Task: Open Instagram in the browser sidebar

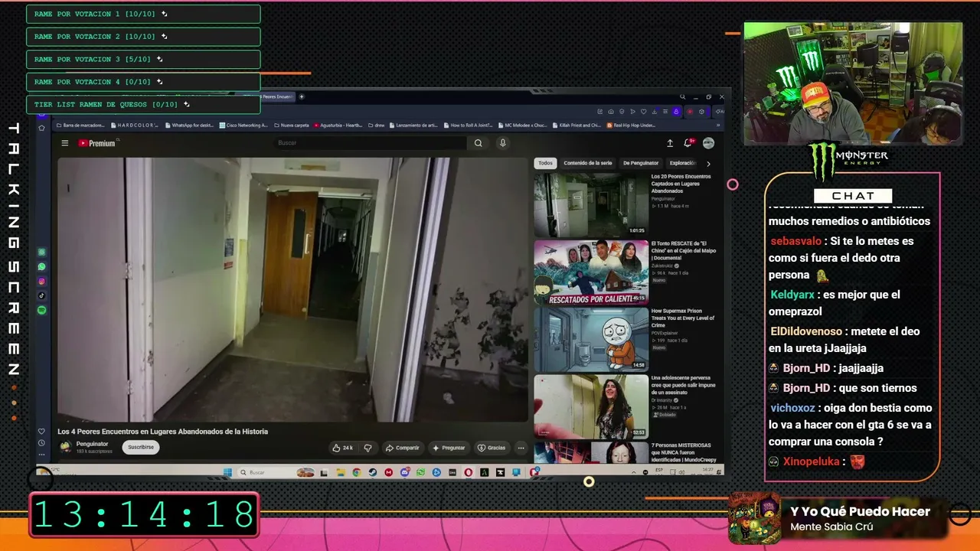Action: click(x=42, y=282)
